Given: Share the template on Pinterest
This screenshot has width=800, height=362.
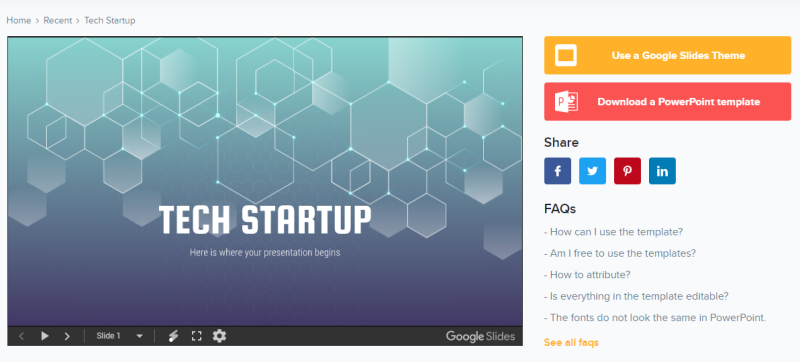Looking at the screenshot, I should click(x=627, y=171).
